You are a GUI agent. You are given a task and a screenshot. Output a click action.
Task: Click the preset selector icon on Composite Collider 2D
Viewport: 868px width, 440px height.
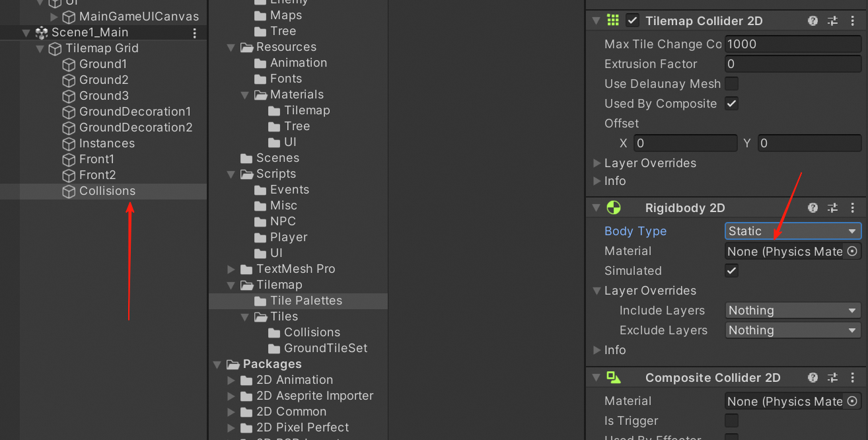point(832,377)
